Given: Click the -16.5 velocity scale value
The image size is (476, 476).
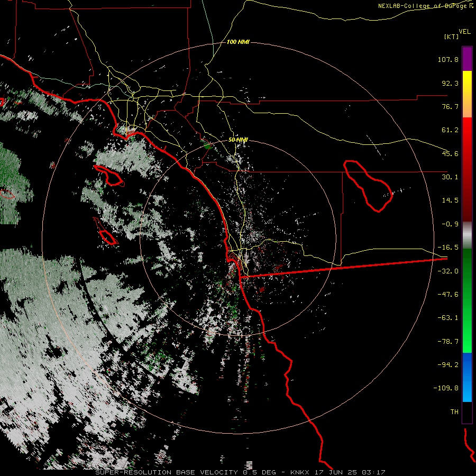Looking at the screenshot, I should (448, 248).
